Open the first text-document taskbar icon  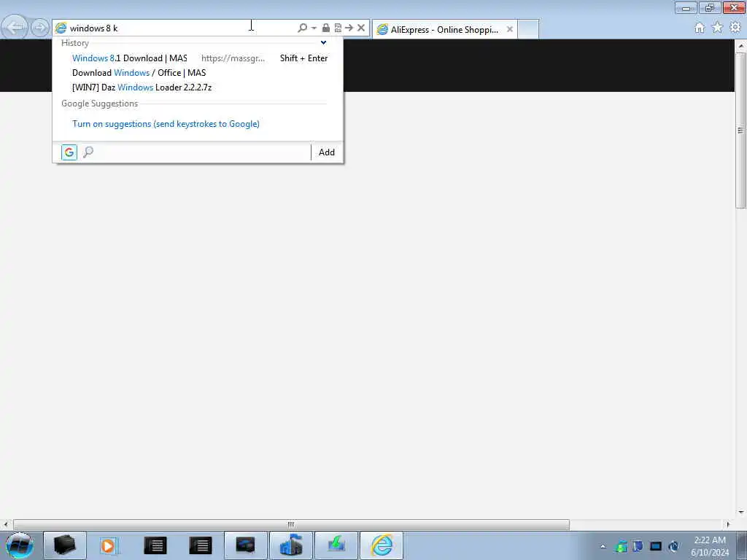pyautogui.click(x=155, y=545)
